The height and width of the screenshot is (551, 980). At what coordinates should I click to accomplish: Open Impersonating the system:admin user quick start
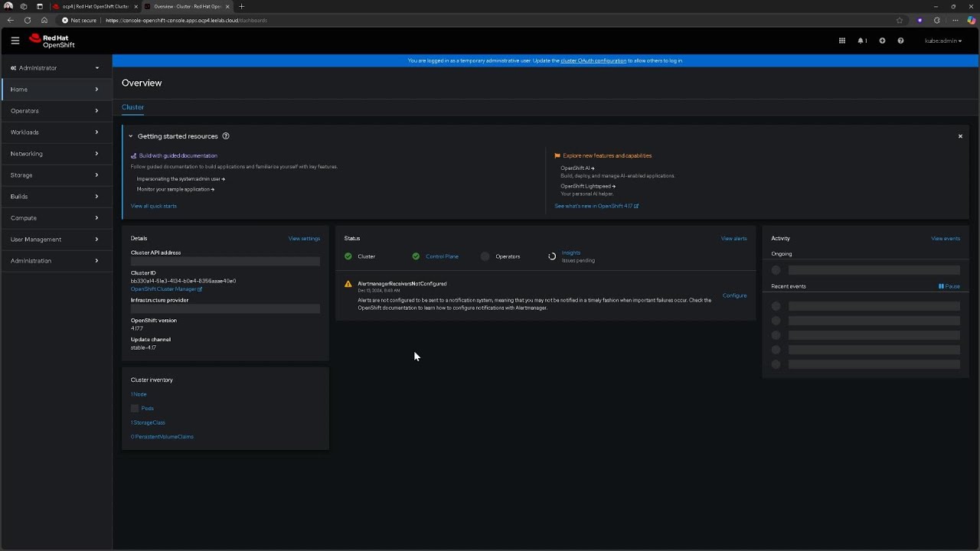(181, 179)
